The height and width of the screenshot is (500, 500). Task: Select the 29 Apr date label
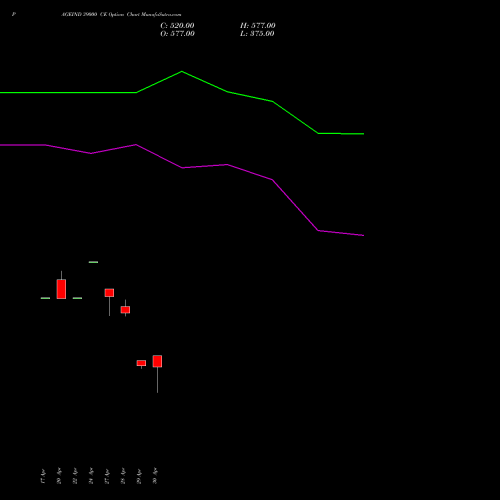coord(139,476)
